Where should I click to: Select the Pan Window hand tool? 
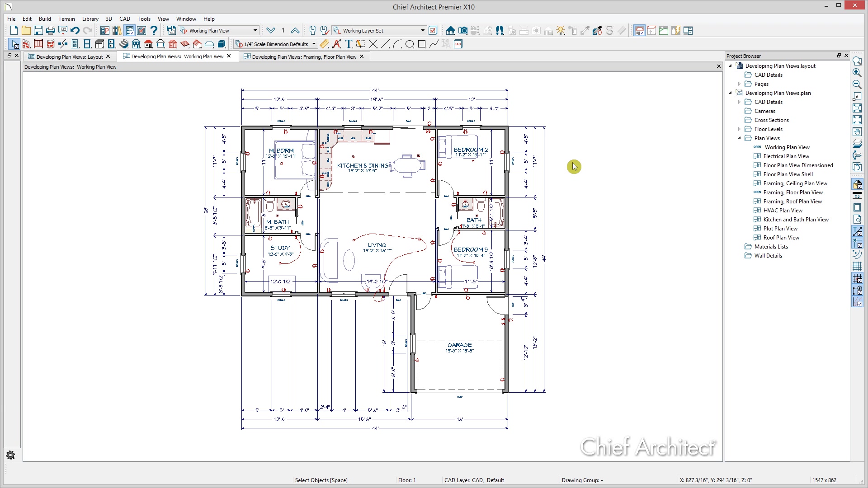coord(857,131)
